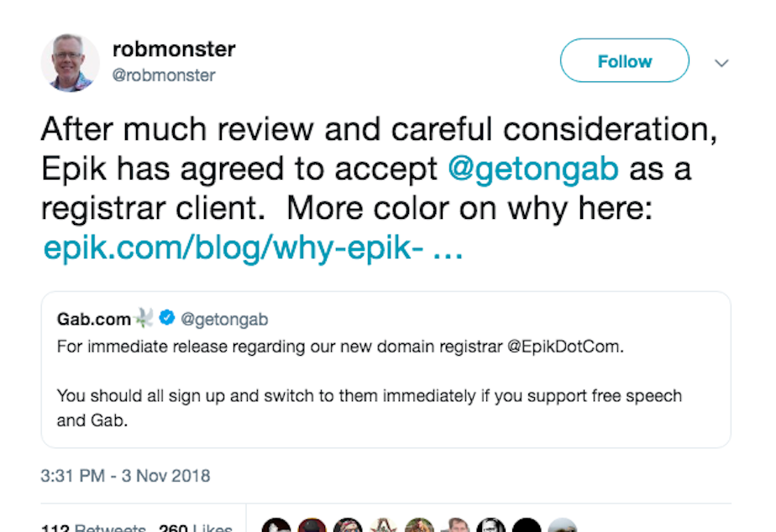
Task: Click Gab.com name in quoted tweet
Action: tap(94, 319)
